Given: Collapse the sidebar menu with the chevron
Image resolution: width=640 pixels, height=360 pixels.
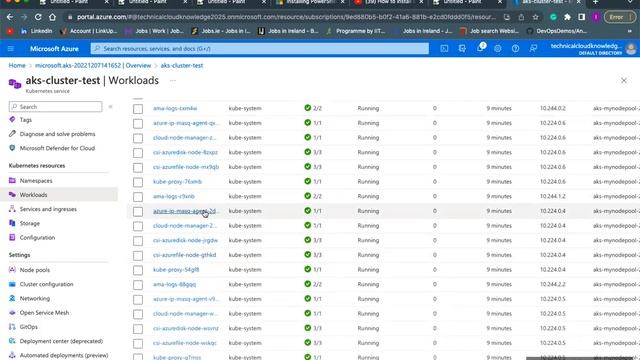Looking at the screenshot, I should pos(110,107).
